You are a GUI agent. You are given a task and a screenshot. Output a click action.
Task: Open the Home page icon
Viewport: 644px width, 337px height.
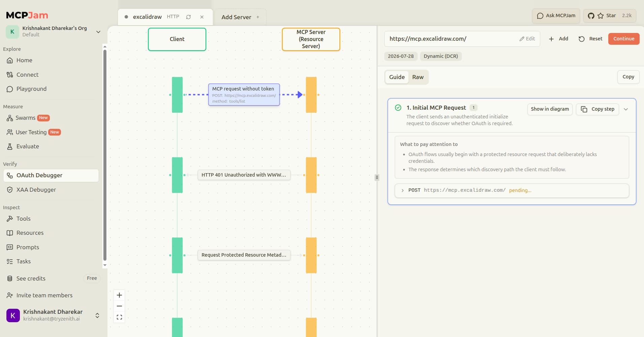click(x=10, y=61)
